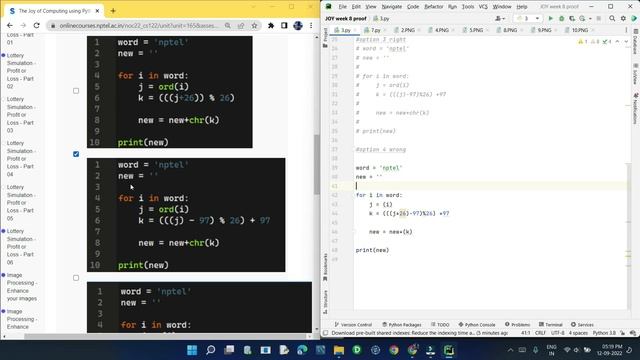Open Chrome profile avatar

coord(298,25)
